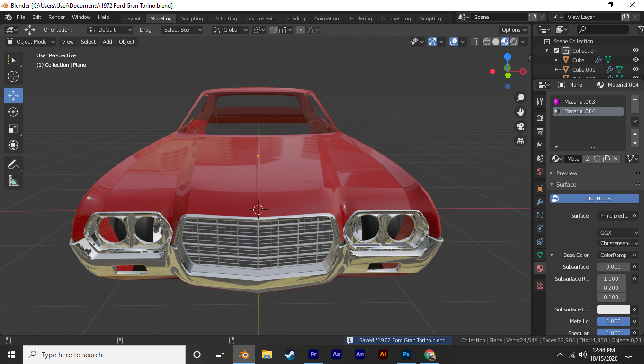Viewport: 644px width, 364px height.
Task: Open the viewport Add menu
Action: click(x=107, y=42)
